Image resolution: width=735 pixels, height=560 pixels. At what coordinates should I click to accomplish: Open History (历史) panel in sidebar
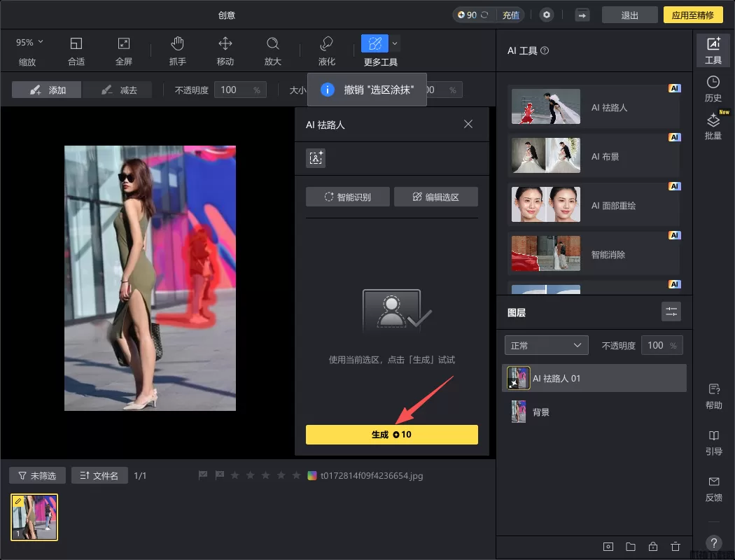pyautogui.click(x=713, y=89)
